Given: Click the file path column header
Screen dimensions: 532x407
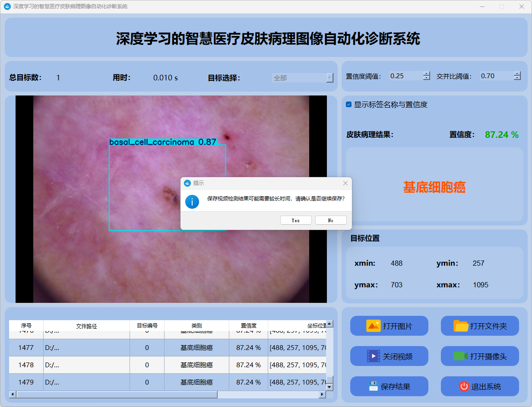Looking at the screenshot, I should click(x=86, y=326).
